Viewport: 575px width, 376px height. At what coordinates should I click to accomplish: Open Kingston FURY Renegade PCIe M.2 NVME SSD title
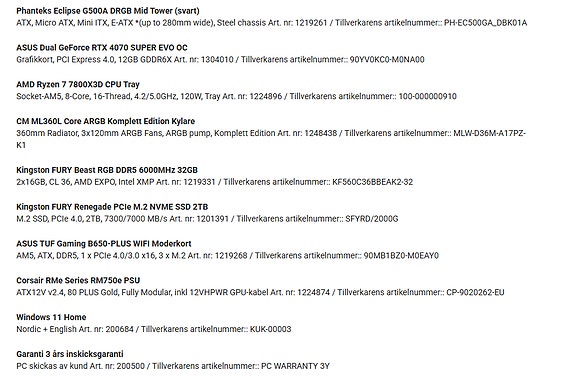tap(112, 207)
